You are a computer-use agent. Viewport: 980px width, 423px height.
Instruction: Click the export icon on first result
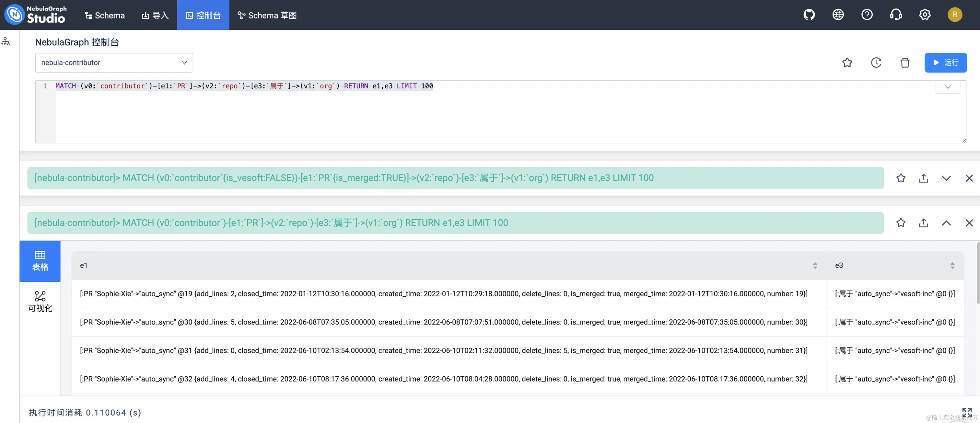[923, 178]
